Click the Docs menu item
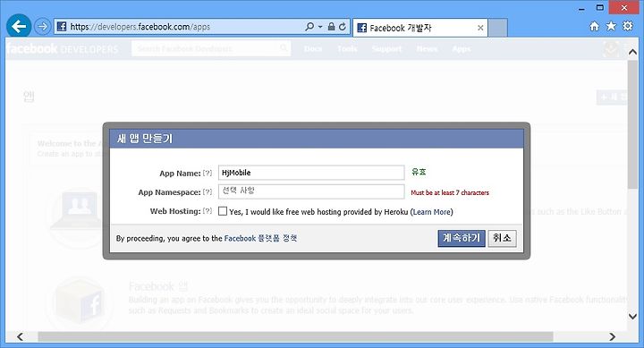 pyautogui.click(x=313, y=49)
